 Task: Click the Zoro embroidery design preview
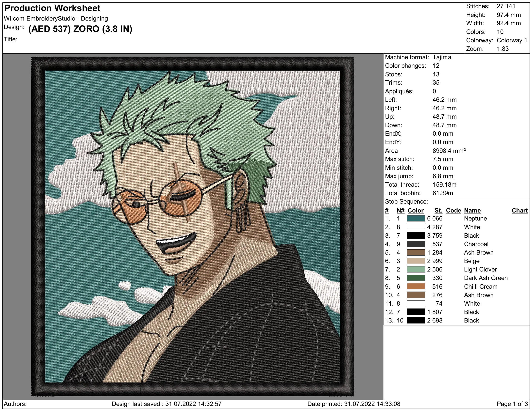pyautogui.click(x=192, y=227)
